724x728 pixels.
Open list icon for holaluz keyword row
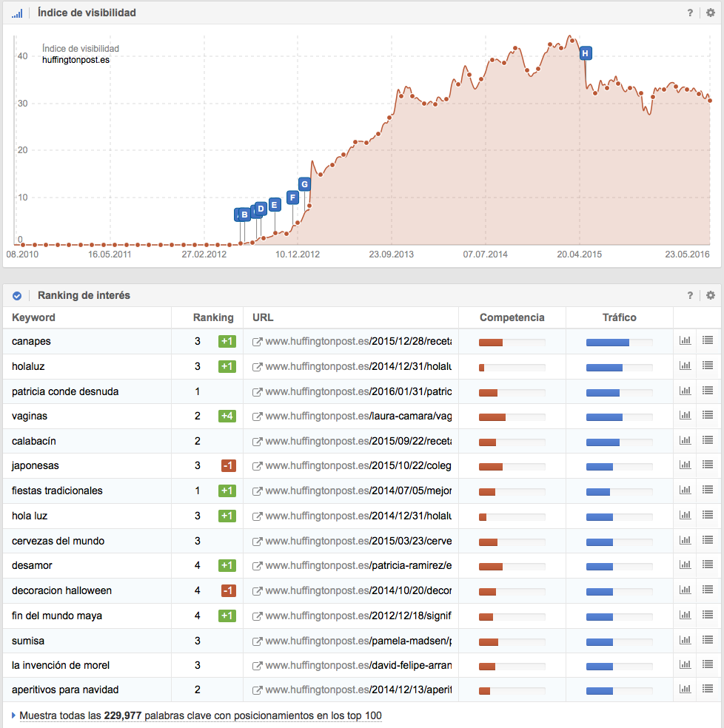click(x=708, y=366)
